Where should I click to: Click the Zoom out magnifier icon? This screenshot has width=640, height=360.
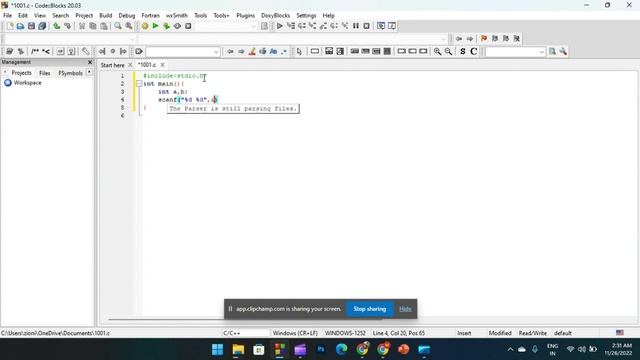(x=448, y=51)
